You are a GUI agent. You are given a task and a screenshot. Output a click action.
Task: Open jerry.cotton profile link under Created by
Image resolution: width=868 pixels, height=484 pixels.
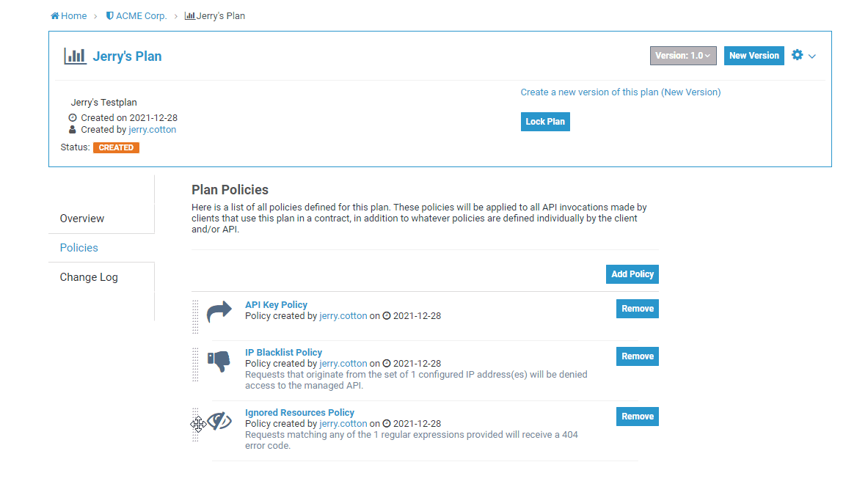pos(152,130)
